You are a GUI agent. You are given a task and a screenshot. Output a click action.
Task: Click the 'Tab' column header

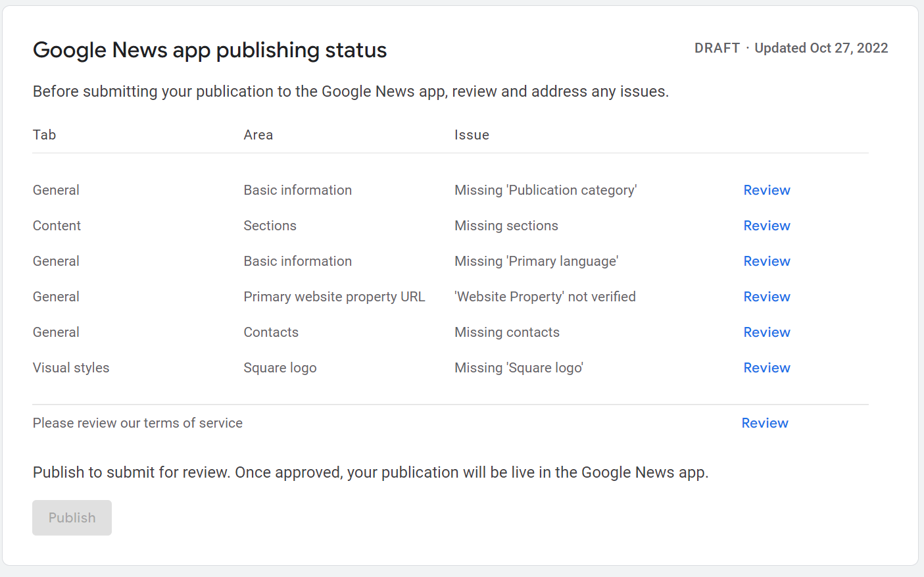[44, 135]
